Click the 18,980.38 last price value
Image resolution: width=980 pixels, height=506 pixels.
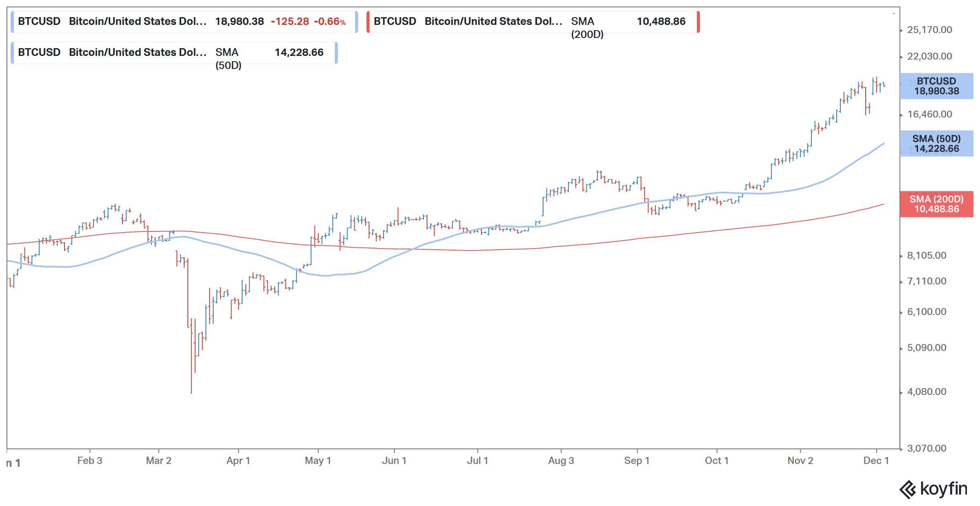240,21
